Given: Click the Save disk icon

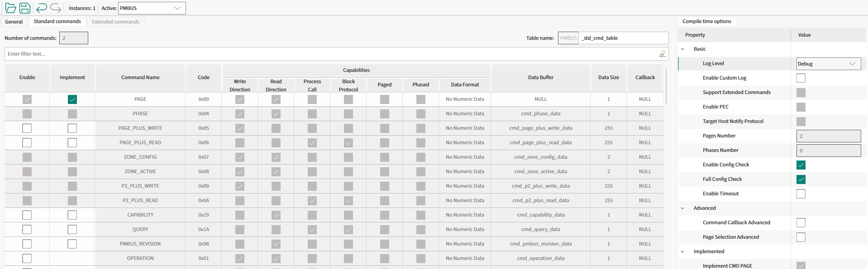Looking at the screenshot, I should [x=25, y=8].
